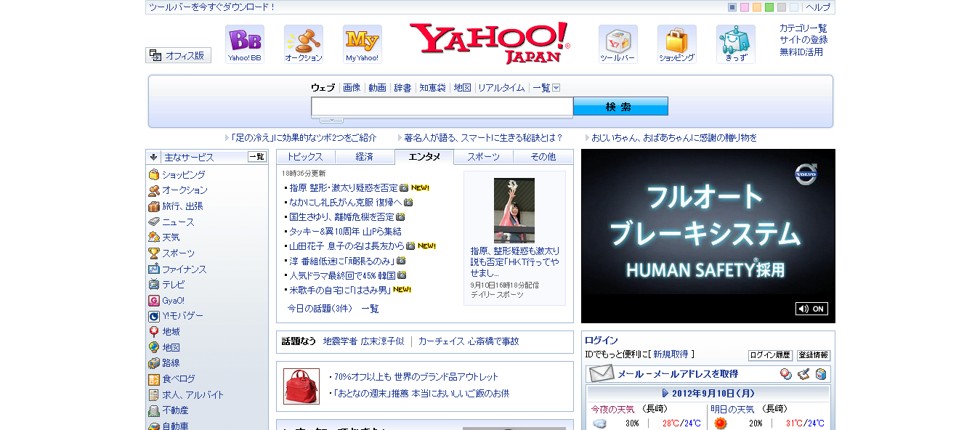
Task: Switch to the 経済 tab
Action: point(365,157)
